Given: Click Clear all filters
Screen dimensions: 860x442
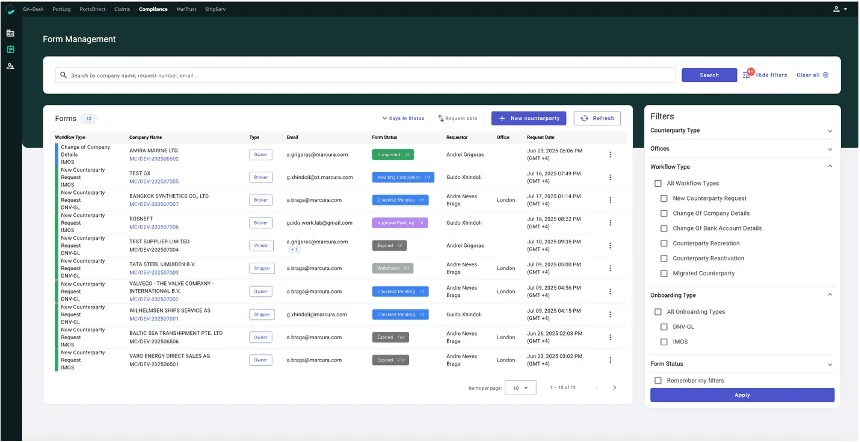Looking at the screenshot, I should [812, 75].
